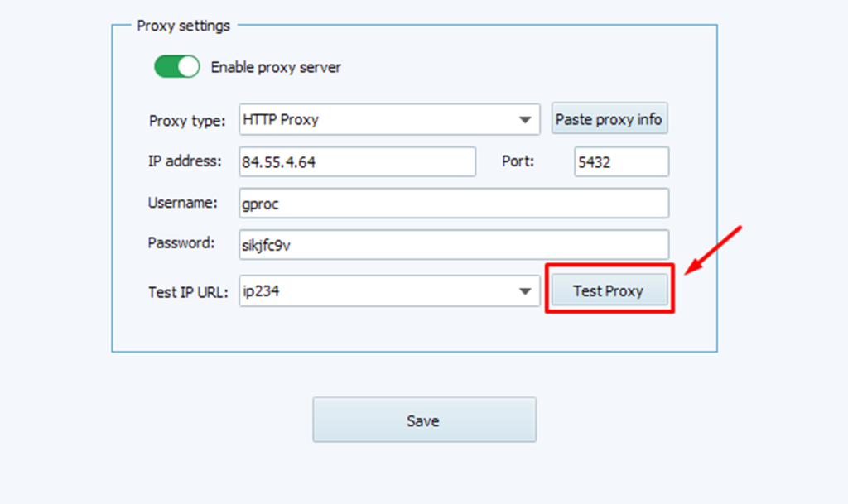Save the proxy configuration with Save

pyautogui.click(x=424, y=420)
